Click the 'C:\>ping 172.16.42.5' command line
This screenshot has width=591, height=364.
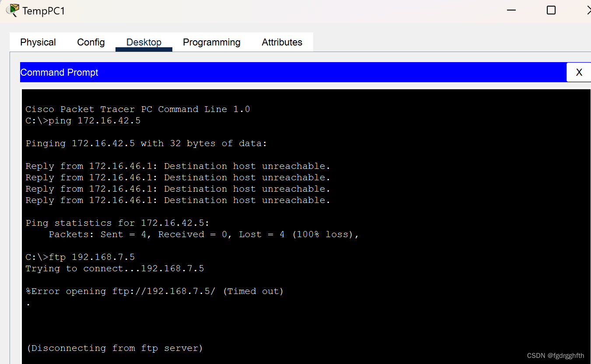[83, 121]
